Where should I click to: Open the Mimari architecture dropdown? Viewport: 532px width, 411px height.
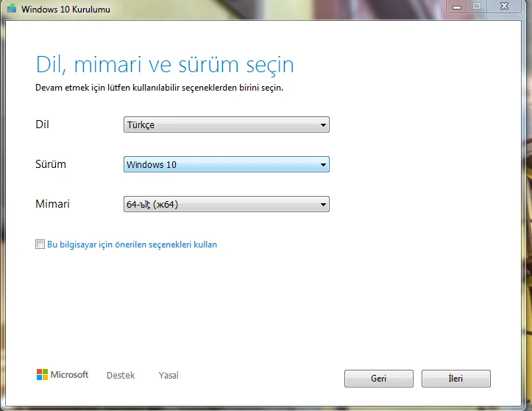click(x=227, y=204)
